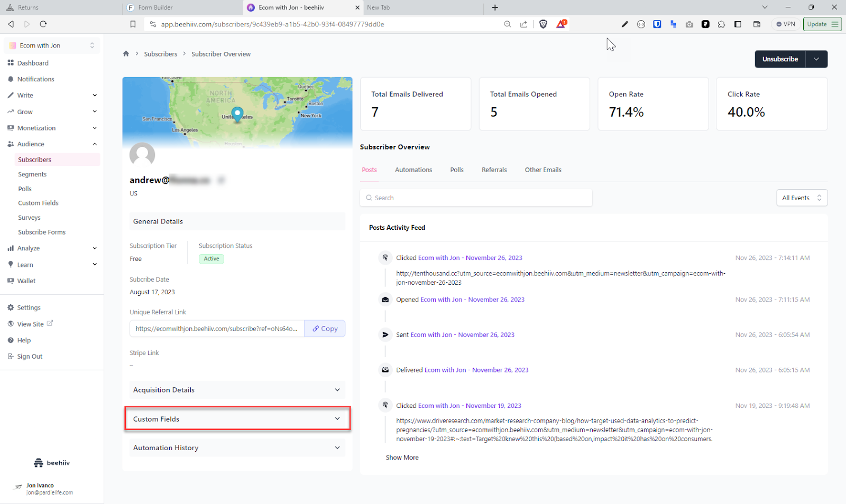Collapse the Audience menu in sidebar
The width and height of the screenshot is (846, 504).
[52, 144]
